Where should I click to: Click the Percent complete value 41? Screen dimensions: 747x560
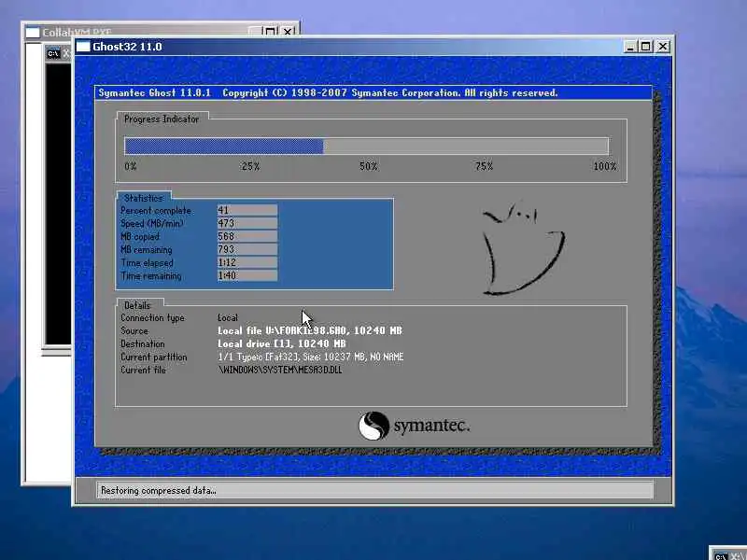tap(247, 210)
